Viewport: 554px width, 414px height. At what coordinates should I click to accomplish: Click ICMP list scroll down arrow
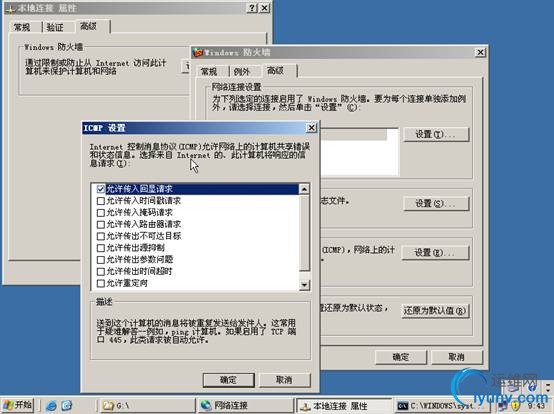[304, 285]
